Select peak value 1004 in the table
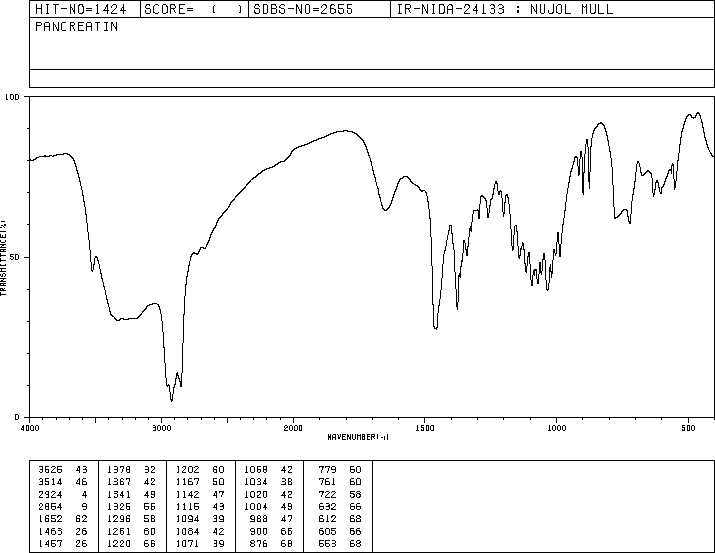The width and height of the screenshot is (715, 553). pyautogui.click(x=256, y=506)
